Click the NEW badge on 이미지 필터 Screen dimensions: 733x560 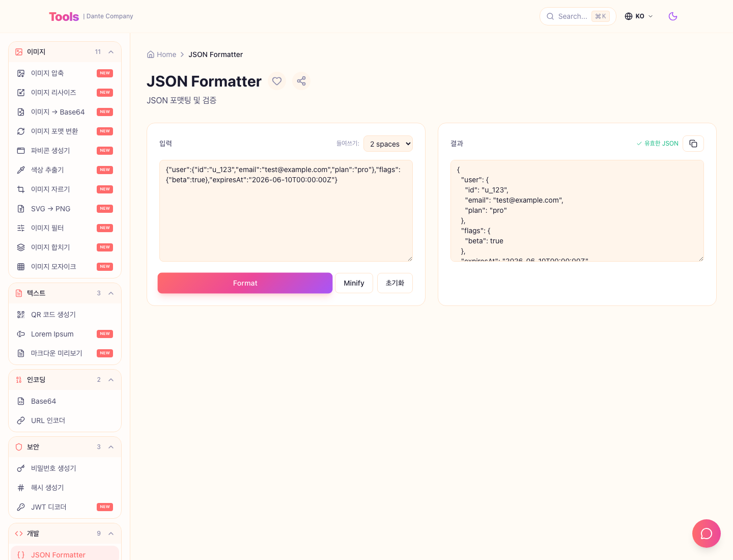(x=105, y=228)
